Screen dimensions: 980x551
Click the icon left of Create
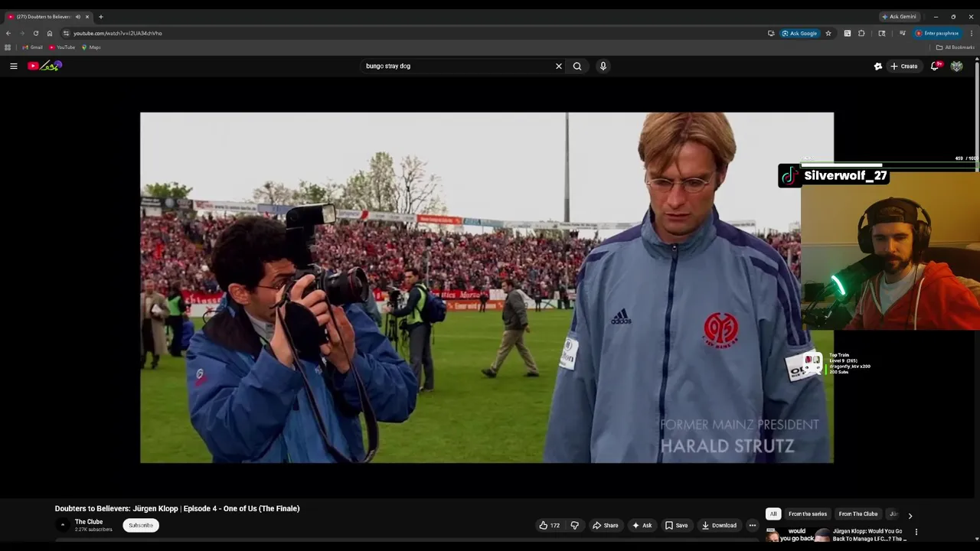click(x=878, y=66)
